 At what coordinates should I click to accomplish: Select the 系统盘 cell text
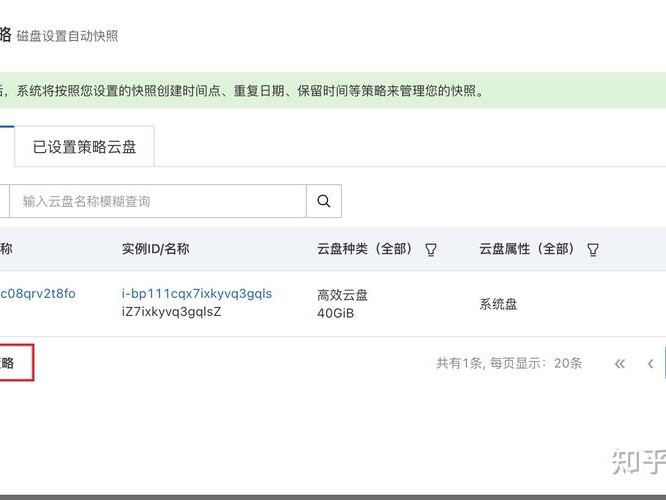498,304
